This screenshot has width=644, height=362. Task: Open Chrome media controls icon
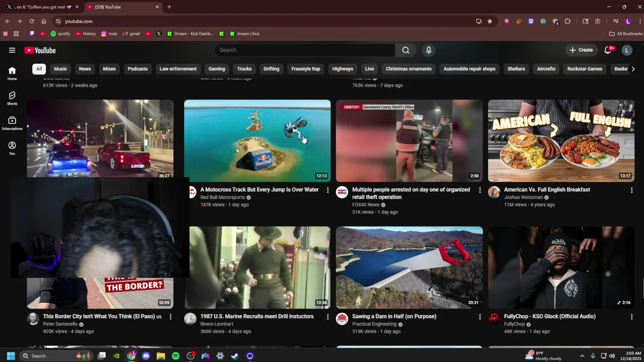616,21
